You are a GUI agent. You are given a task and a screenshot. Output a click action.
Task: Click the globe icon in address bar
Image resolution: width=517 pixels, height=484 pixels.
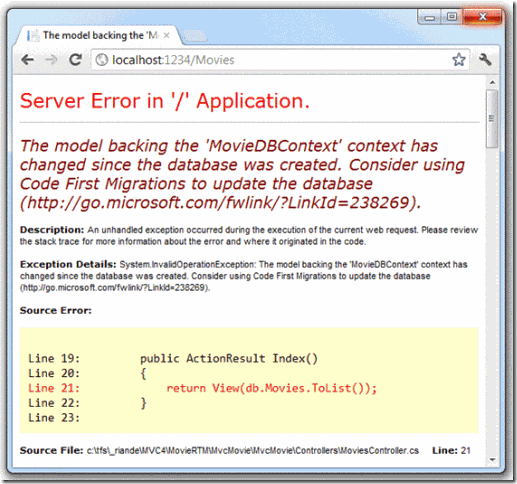102,60
